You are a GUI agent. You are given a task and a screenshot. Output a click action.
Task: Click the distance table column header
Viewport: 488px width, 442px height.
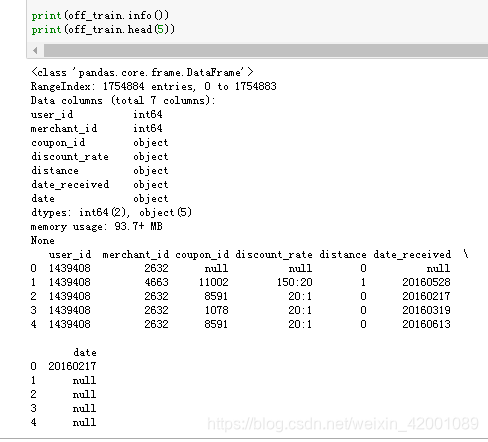tap(343, 255)
